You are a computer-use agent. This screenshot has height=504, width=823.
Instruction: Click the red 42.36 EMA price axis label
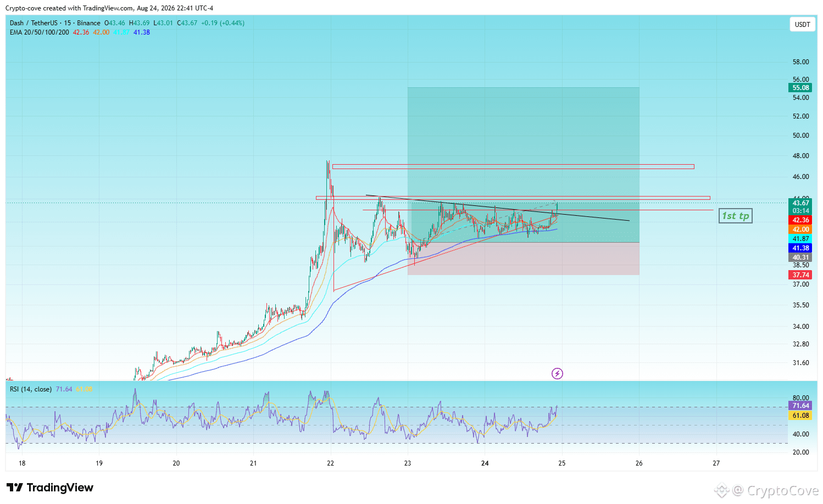point(800,220)
